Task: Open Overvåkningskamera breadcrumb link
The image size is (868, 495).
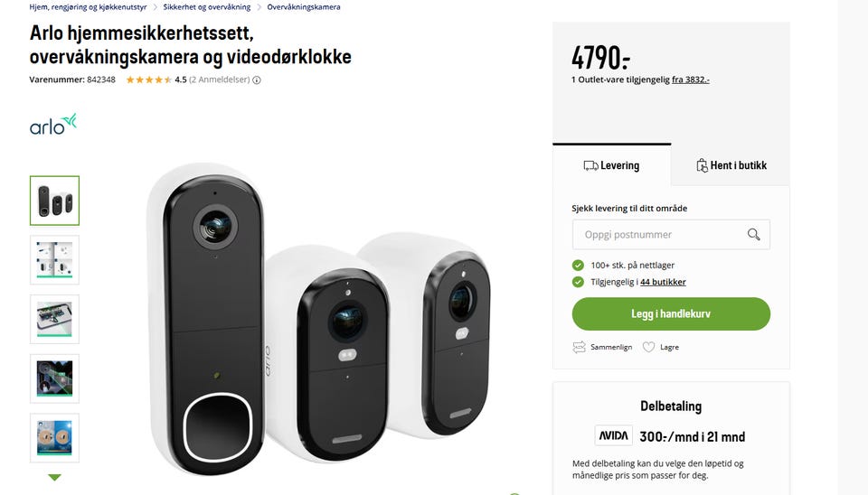Action: coord(304,7)
